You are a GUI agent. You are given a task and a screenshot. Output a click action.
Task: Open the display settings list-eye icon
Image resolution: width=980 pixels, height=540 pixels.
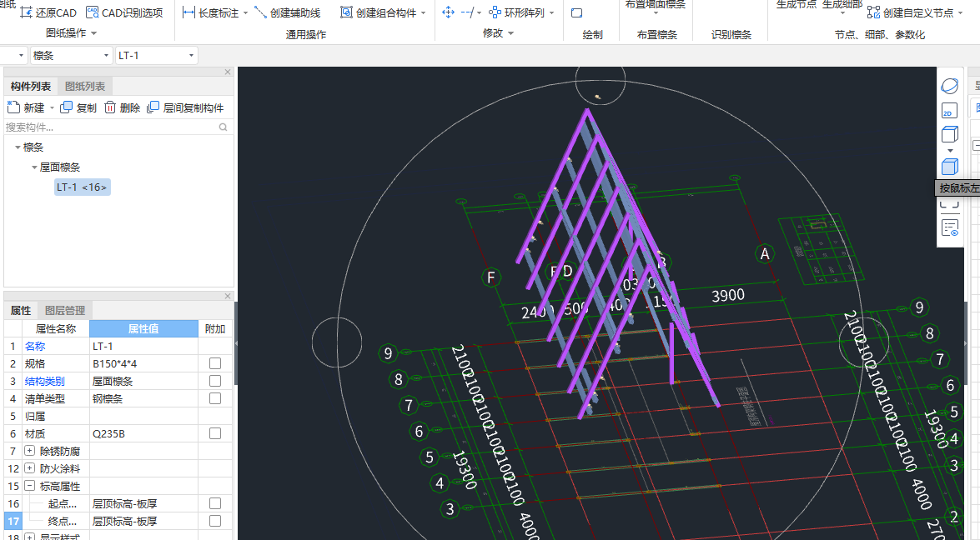click(x=949, y=227)
